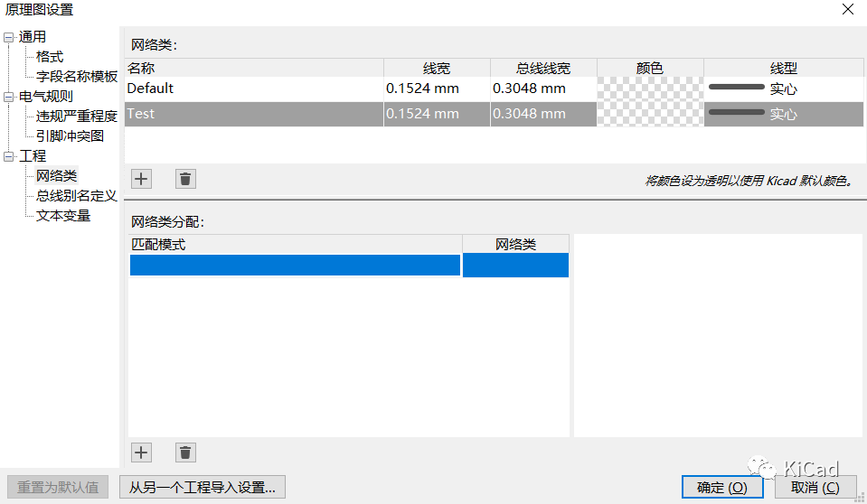
Task: Open the 引脚冲突图 settings page
Action: tap(70, 136)
